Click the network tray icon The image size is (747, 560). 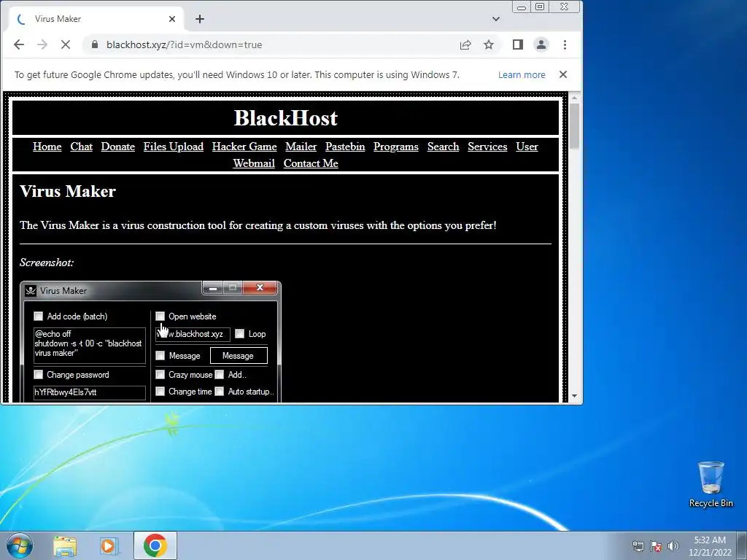pos(638,546)
